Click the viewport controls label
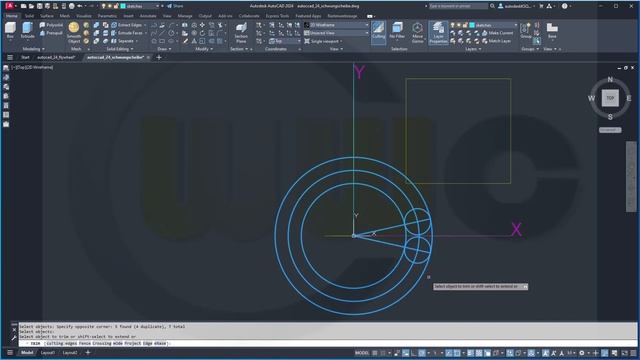 point(32,67)
